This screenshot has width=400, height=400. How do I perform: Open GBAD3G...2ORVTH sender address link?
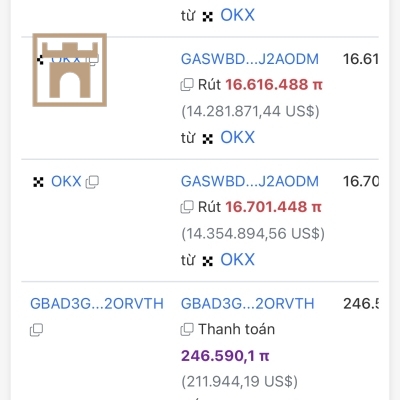[x=97, y=304]
